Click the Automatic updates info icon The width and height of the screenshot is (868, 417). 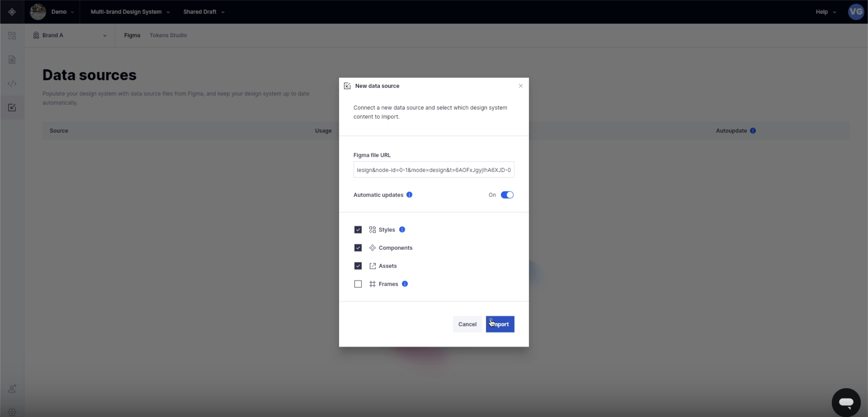pos(409,195)
